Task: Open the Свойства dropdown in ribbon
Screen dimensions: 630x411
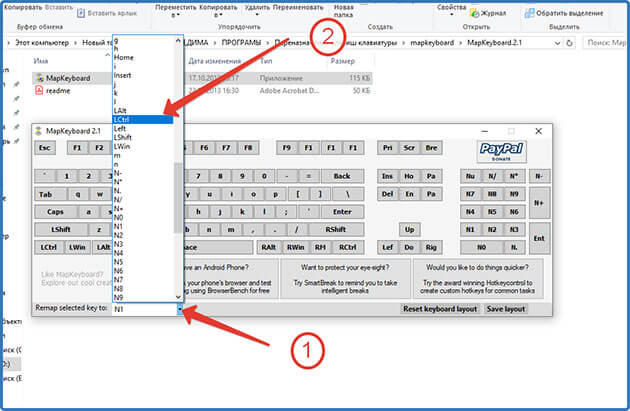Action: [451, 10]
